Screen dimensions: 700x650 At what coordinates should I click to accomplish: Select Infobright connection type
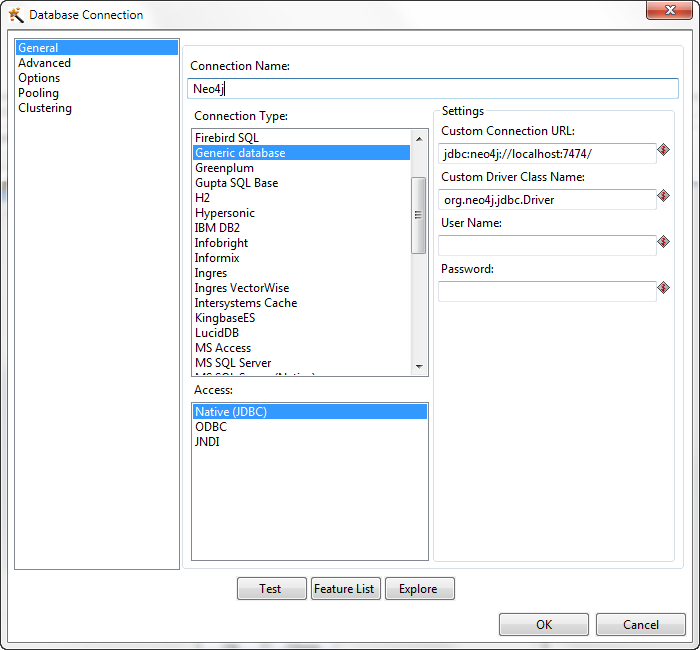pyautogui.click(x=301, y=243)
